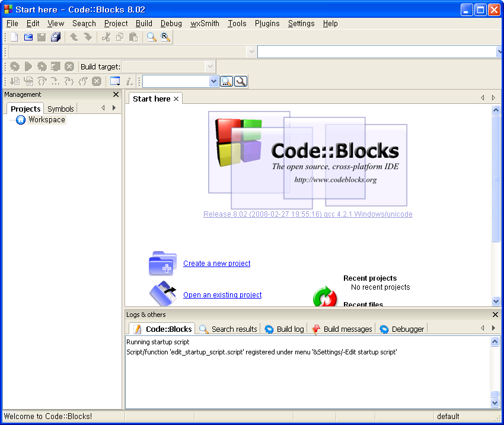Click the Run icon in the compiler toolbar
The height and width of the screenshot is (425, 504).
pos(28,66)
